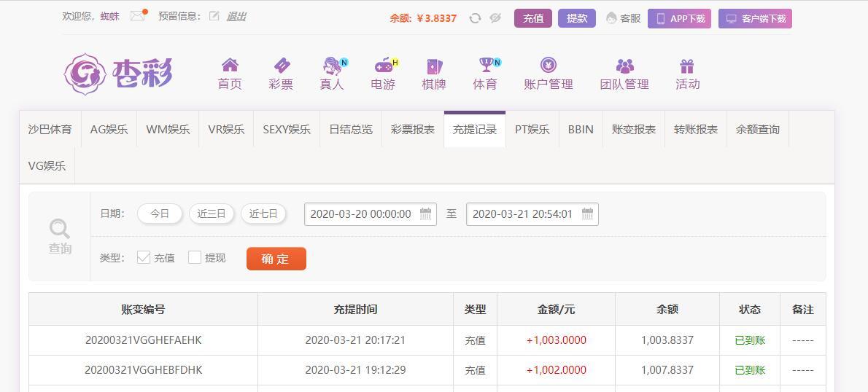Open the 棋牌 card games section

tap(434, 74)
